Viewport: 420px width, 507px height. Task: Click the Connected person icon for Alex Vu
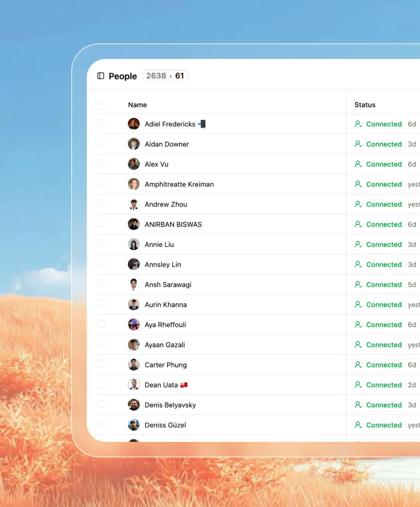(x=358, y=164)
